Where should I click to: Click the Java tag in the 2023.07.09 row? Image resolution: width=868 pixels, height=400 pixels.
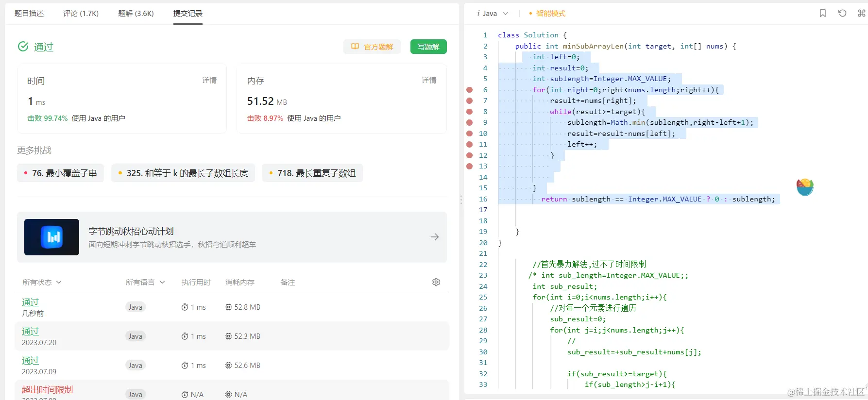[x=136, y=366]
